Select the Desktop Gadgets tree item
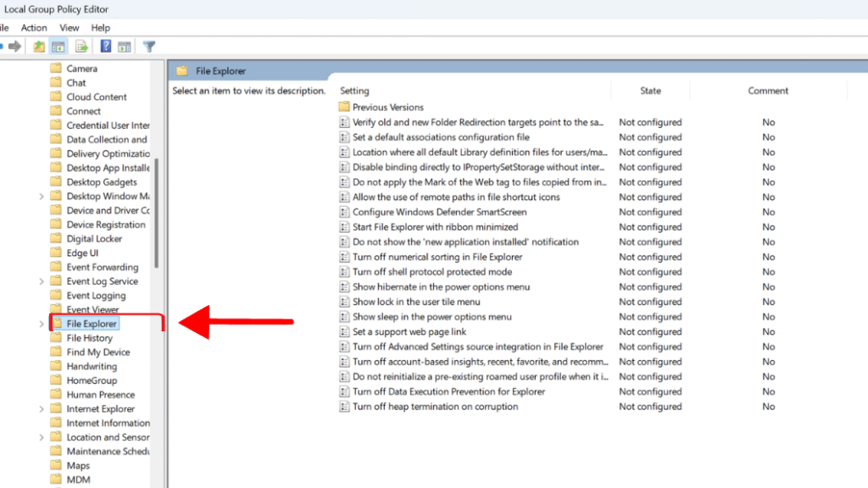The height and width of the screenshot is (488, 868). tap(102, 182)
